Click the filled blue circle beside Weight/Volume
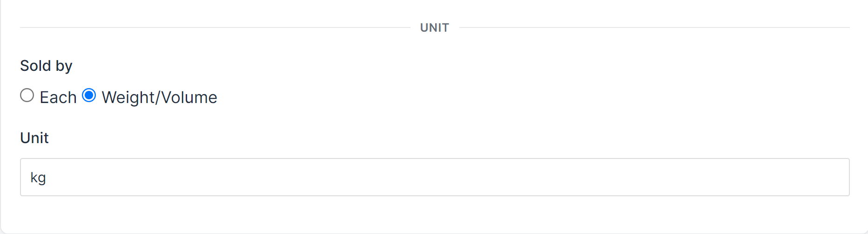 coord(89,96)
